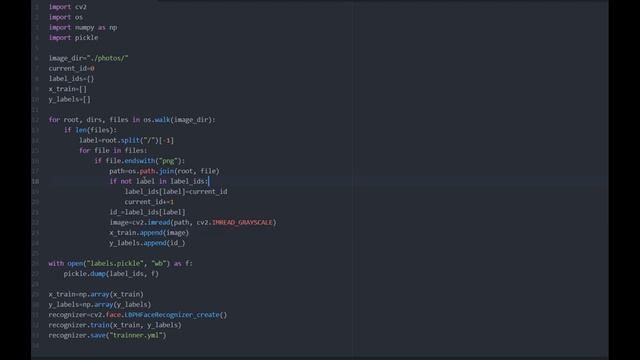Click the x_train.append(image) line

[149, 233]
